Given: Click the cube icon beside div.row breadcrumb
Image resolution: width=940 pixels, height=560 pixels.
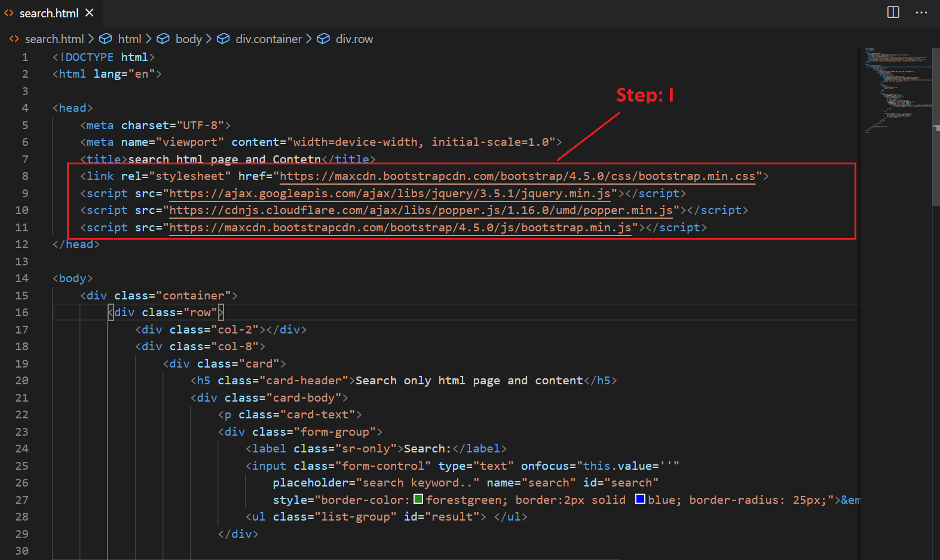Looking at the screenshot, I should (x=323, y=39).
